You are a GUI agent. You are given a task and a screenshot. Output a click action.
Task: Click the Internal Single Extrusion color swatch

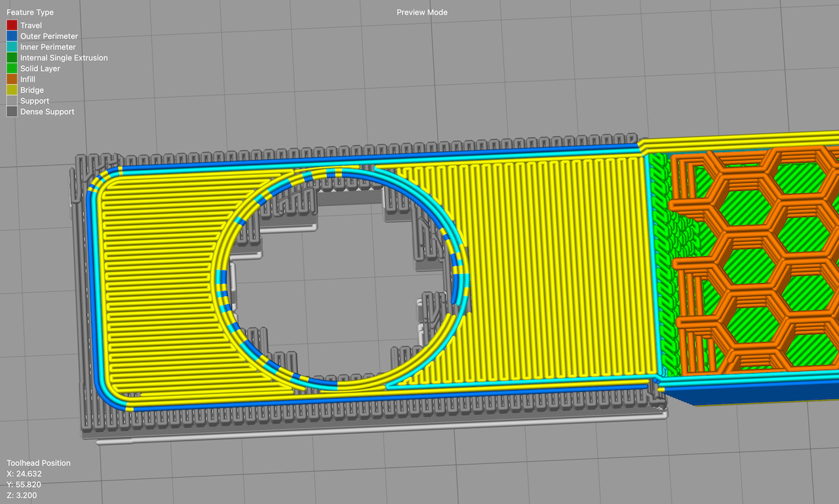tap(12, 58)
